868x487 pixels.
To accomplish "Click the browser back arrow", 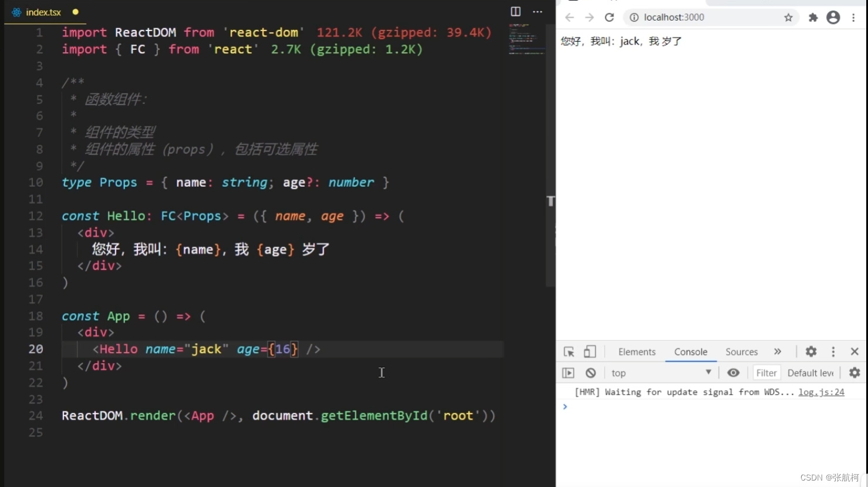I will (x=569, y=18).
